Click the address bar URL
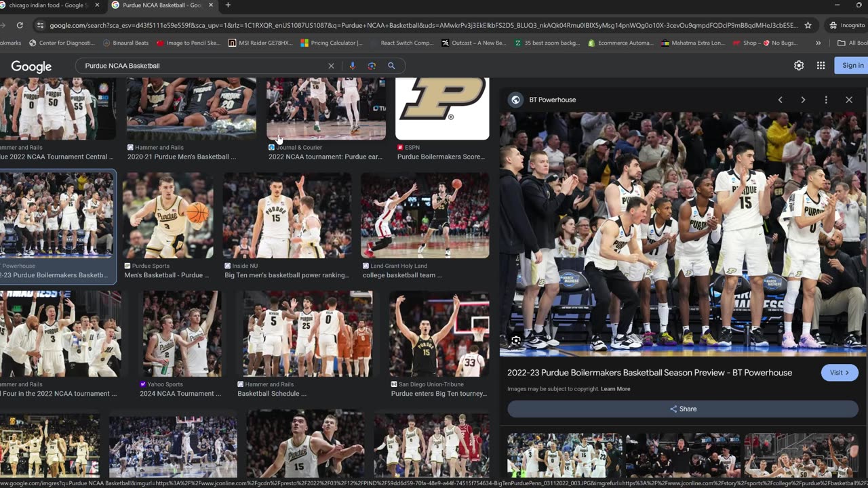Viewport: 868px width, 488px height. [424, 25]
